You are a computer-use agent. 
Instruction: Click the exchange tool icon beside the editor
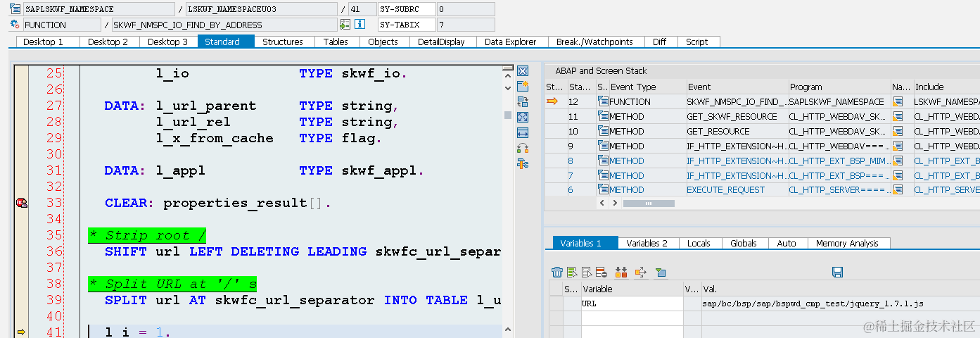(523, 102)
